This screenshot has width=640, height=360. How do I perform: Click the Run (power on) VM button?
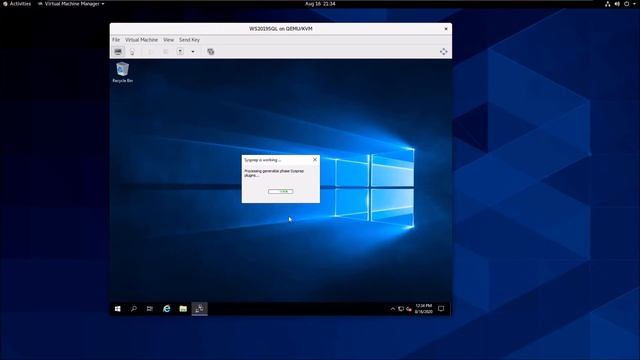click(x=150, y=52)
